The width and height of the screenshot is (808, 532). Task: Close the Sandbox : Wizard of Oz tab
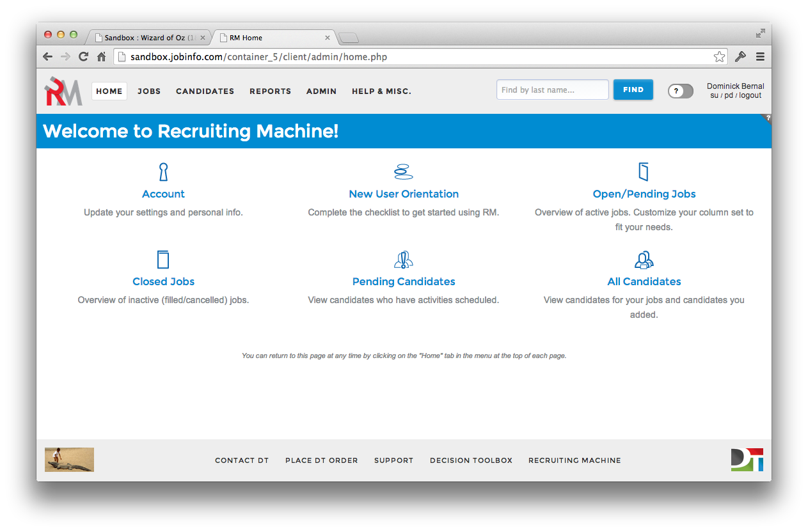point(203,38)
